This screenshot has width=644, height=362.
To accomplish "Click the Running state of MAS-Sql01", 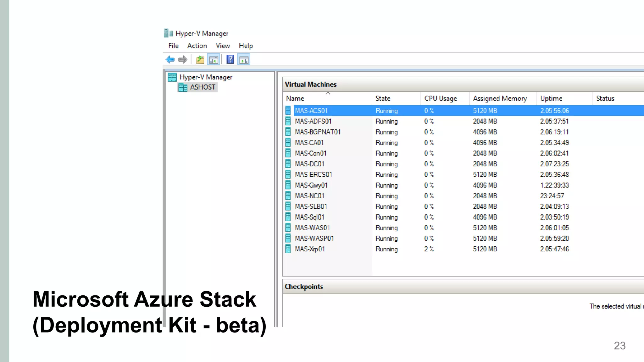I will [x=386, y=217].
